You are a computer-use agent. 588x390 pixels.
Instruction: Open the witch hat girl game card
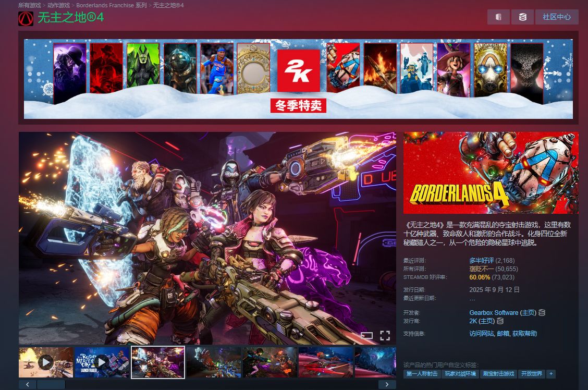454,70
